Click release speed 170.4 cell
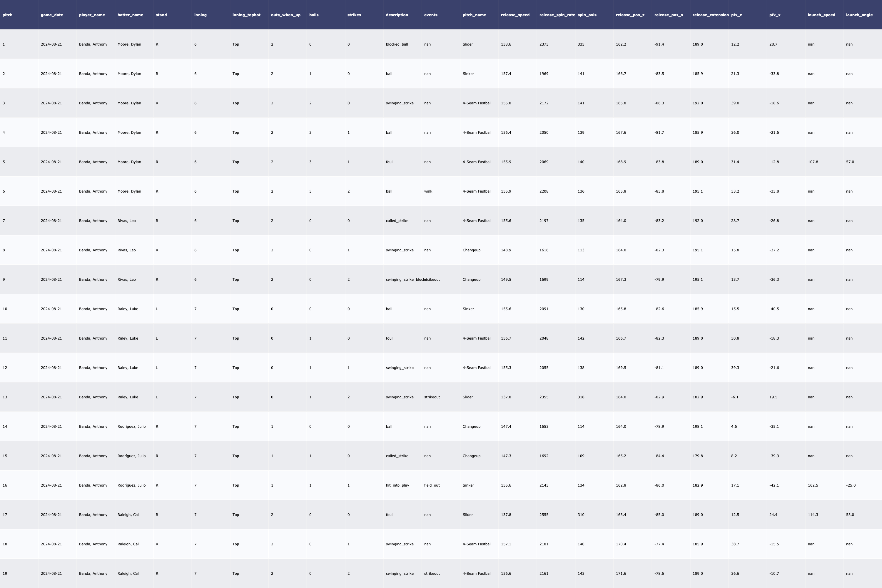 click(621, 544)
